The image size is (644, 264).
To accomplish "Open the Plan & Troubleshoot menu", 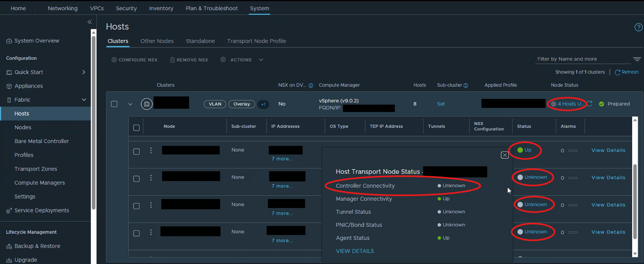I will (212, 9).
